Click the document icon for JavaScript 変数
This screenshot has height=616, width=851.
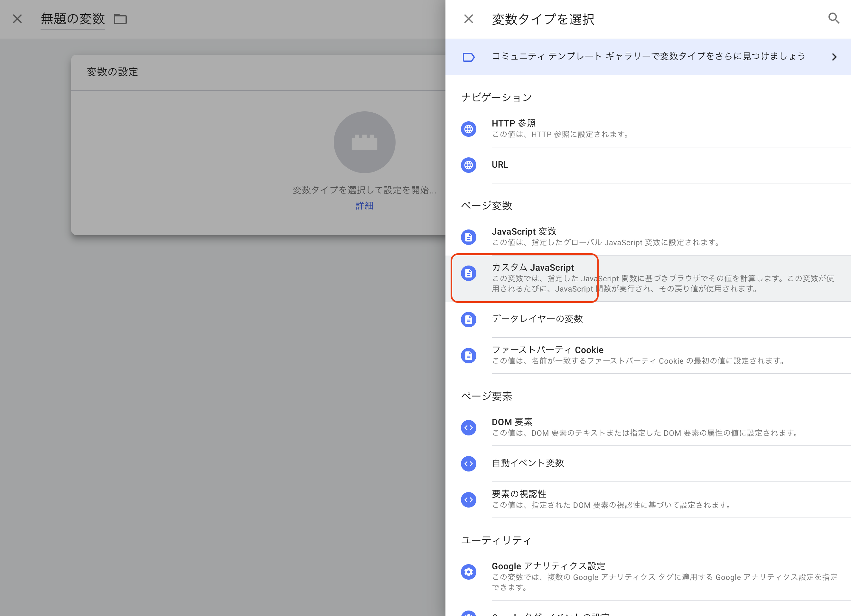click(x=468, y=237)
